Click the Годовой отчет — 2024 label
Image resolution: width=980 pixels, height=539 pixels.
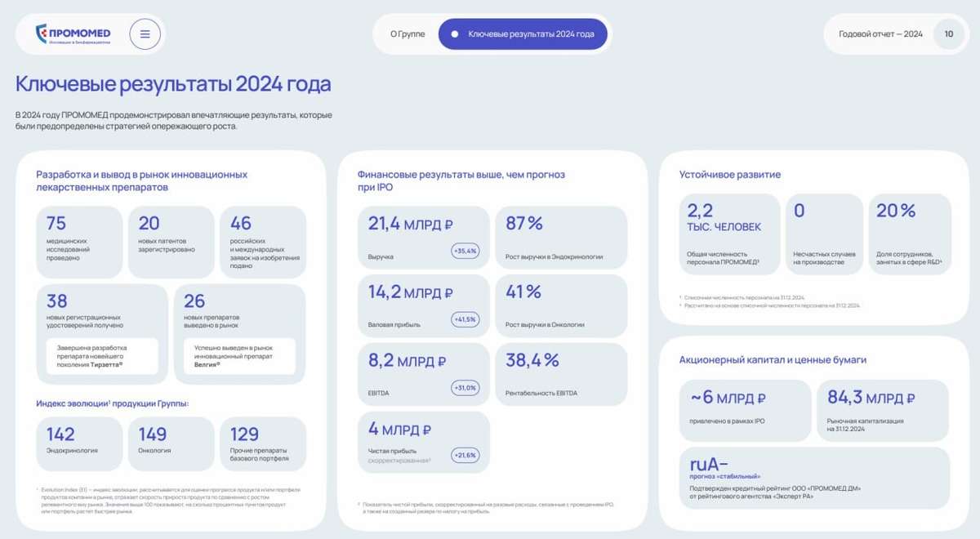click(x=880, y=34)
